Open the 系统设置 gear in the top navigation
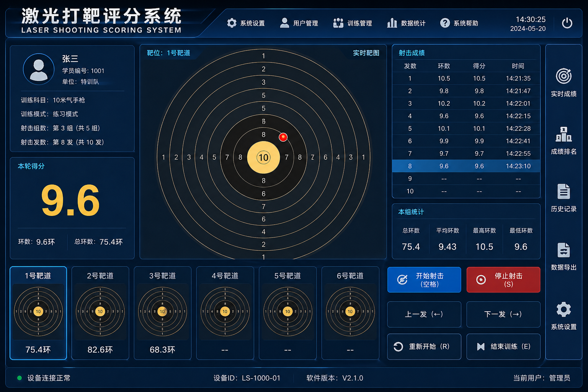Viewport: 588px width, 392px height. coord(246,23)
